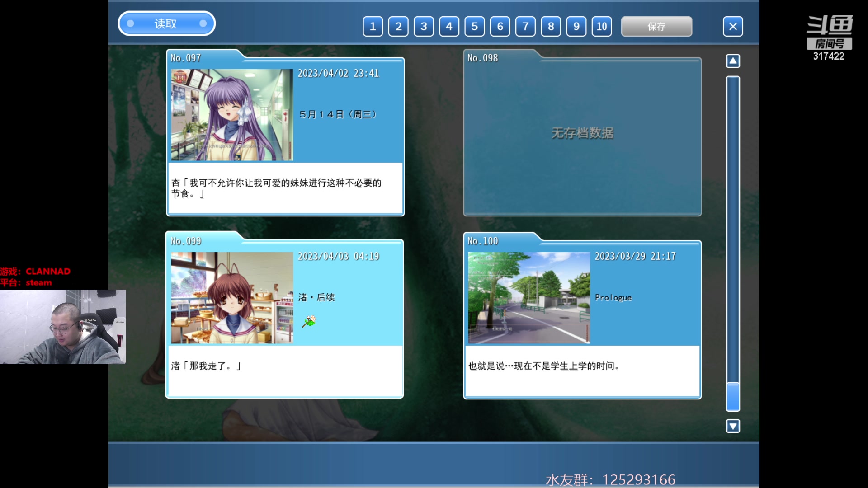This screenshot has width=868, height=488.
Task: Click the scroll up arrow icon
Action: (733, 60)
